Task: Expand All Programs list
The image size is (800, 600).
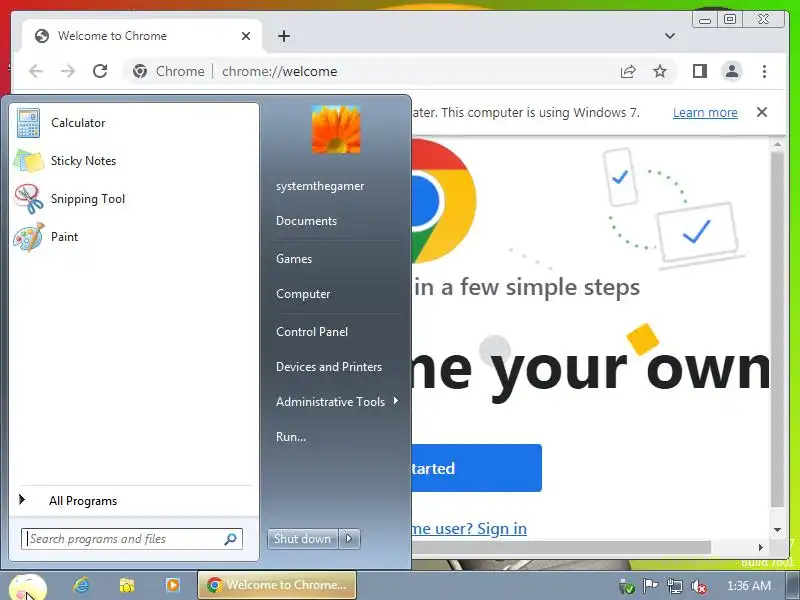Action: 134,501
